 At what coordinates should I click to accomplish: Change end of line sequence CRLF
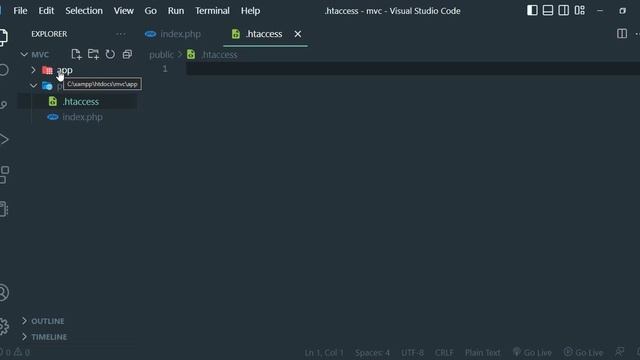[x=444, y=353]
